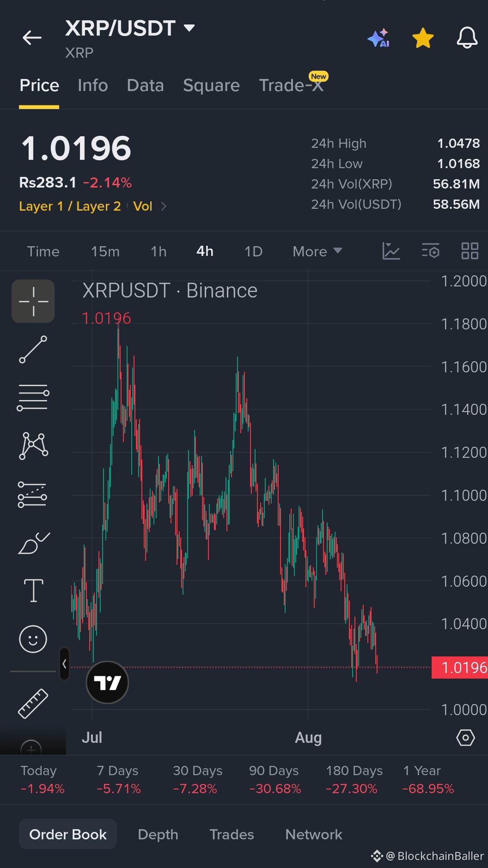
Task: Select the XABCD pattern tool
Action: pos(33,446)
